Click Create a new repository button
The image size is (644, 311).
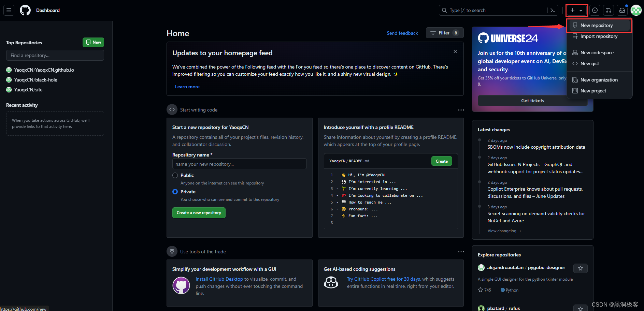[199, 213]
